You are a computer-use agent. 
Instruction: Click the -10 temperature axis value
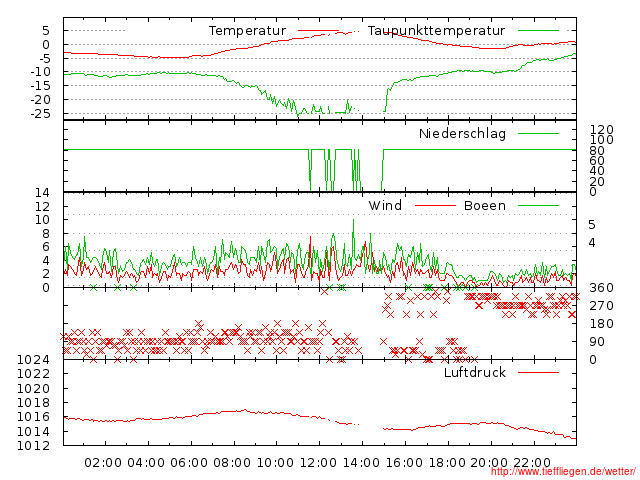click(x=40, y=72)
